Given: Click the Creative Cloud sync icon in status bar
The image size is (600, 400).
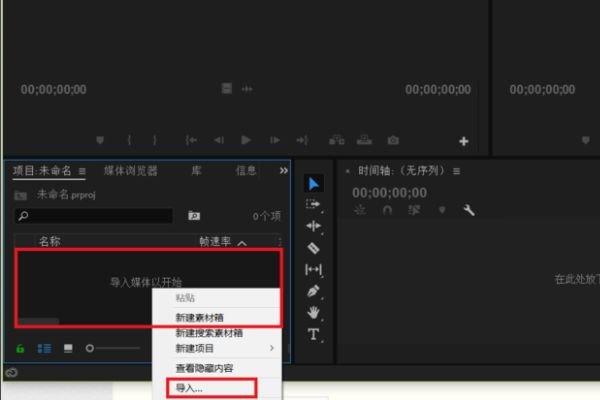Looking at the screenshot, I should pyautogui.click(x=11, y=372).
